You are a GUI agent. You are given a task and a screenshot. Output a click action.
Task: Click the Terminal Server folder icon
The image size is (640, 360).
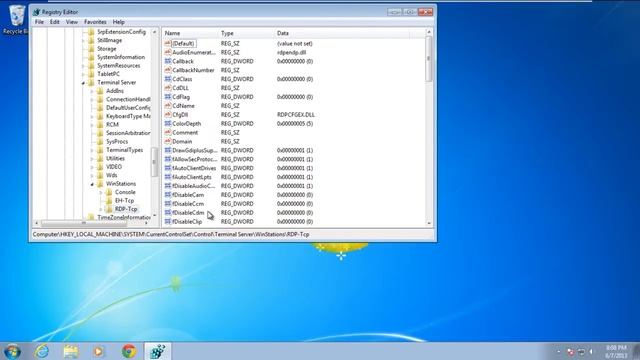pyautogui.click(x=91, y=82)
